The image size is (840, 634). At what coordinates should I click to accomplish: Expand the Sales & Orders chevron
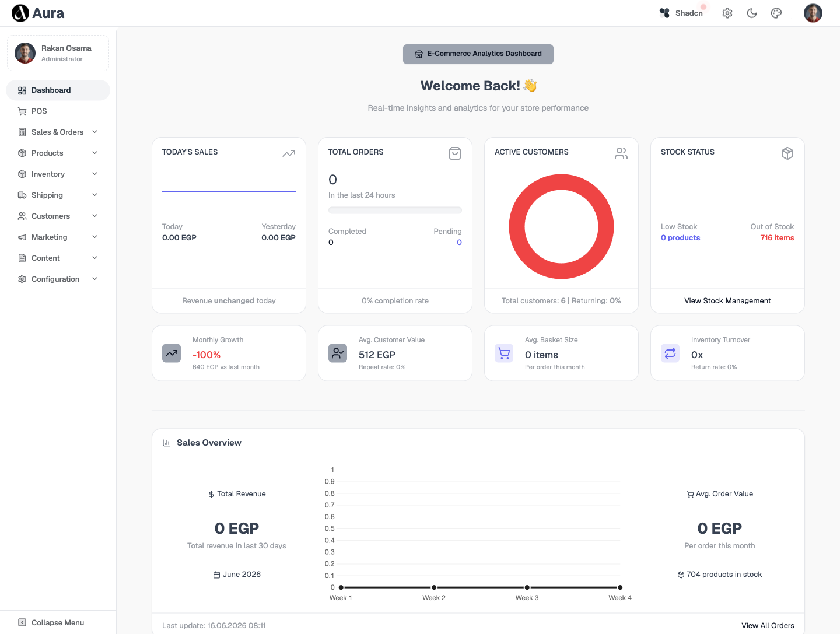[94, 132]
